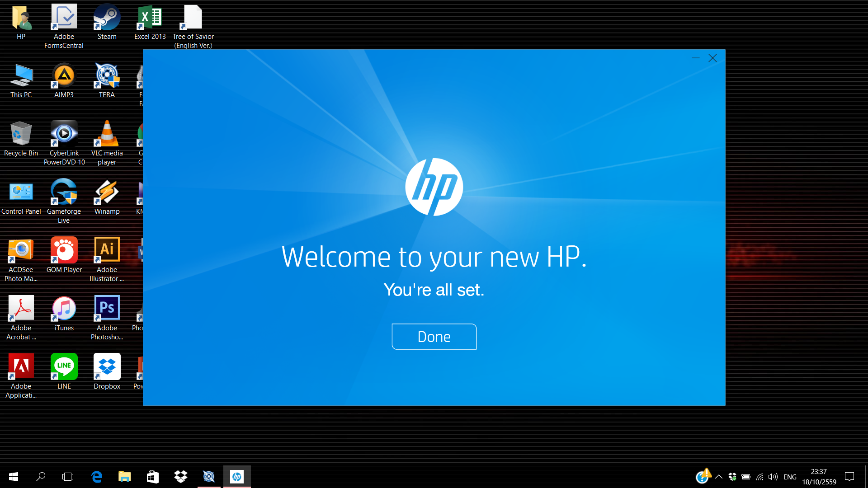Open the Action Center notifications
This screenshot has width=868, height=488.
click(x=849, y=477)
